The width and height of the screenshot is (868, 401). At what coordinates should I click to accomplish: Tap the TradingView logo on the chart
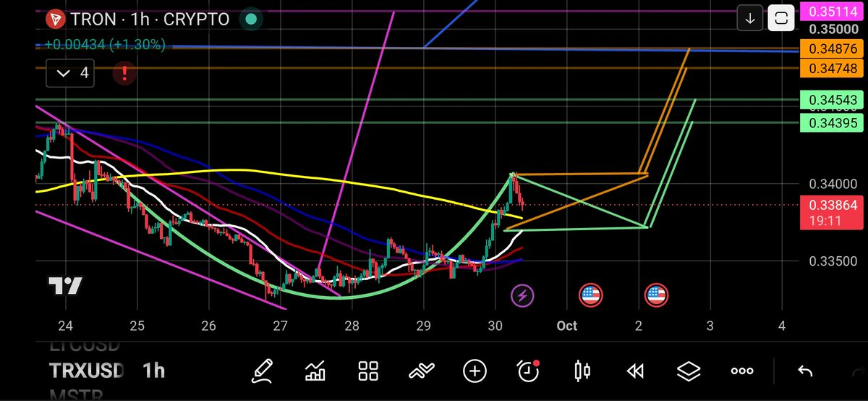click(x=65, y=286)
